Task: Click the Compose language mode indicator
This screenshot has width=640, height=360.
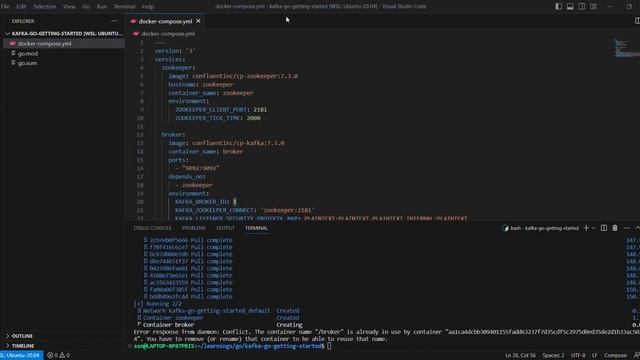Action: pos(615,356)
